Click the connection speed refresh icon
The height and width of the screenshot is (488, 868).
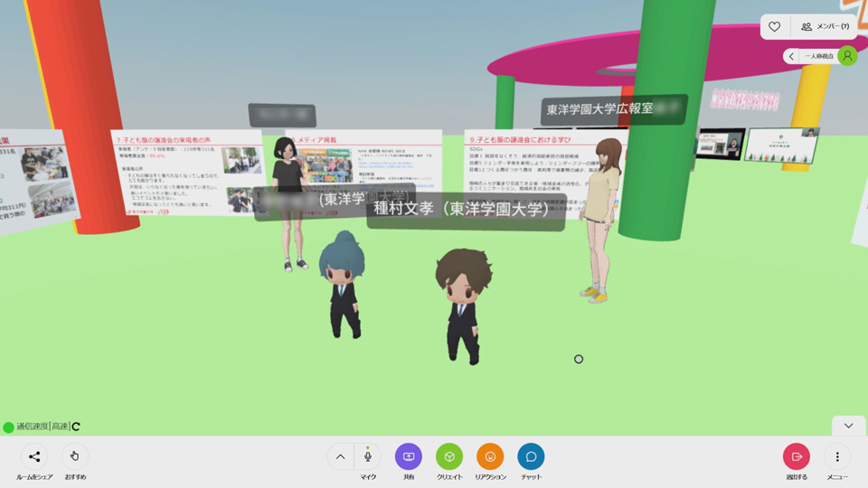(x=76, y=427)
